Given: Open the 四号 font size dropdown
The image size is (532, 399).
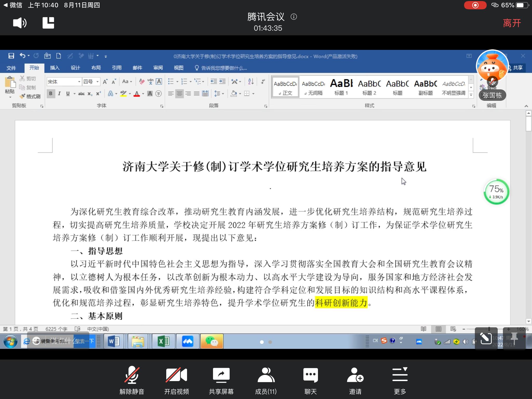Looking at the screenshot, I should (x=97, y=82).
